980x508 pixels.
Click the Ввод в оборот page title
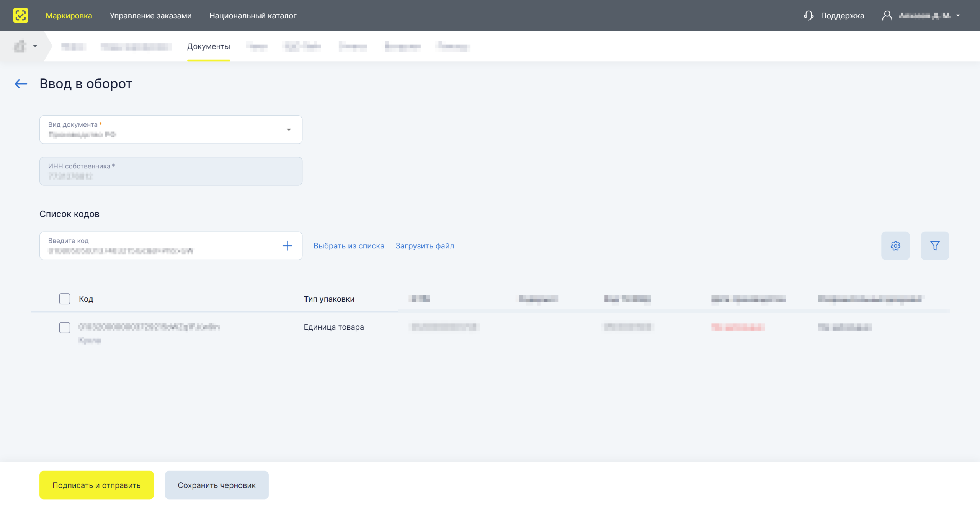point(86,83)
